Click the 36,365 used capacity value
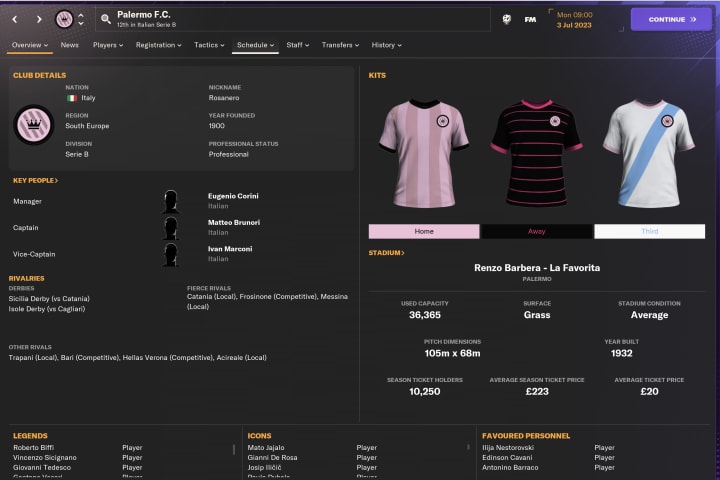This screenshot has height=480, width=720. (425, 315)
